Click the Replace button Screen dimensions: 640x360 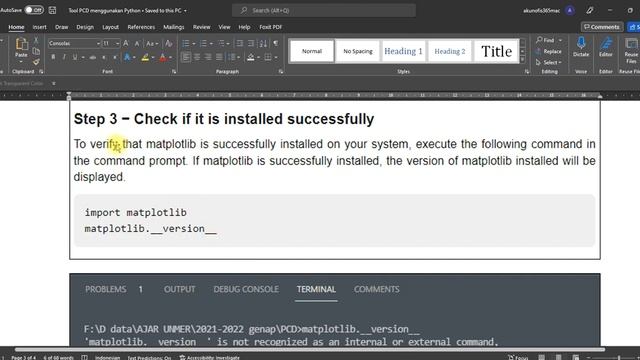[549, 51]
